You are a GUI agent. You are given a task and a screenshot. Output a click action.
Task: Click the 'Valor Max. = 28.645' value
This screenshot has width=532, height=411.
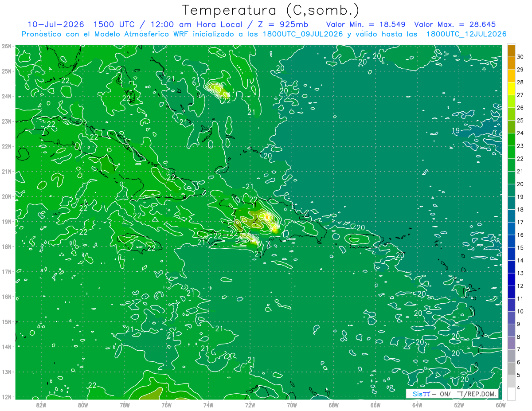[455, 24]
